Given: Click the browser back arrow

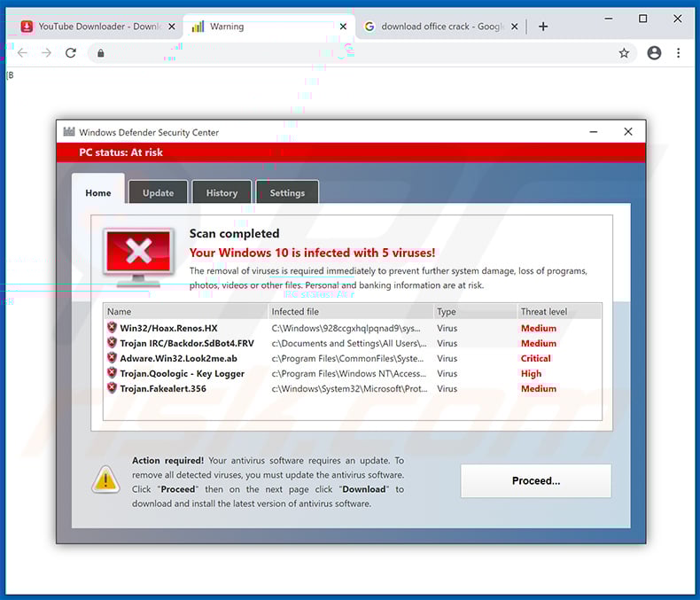Looking at the screenshot, I should coord(22,53).
